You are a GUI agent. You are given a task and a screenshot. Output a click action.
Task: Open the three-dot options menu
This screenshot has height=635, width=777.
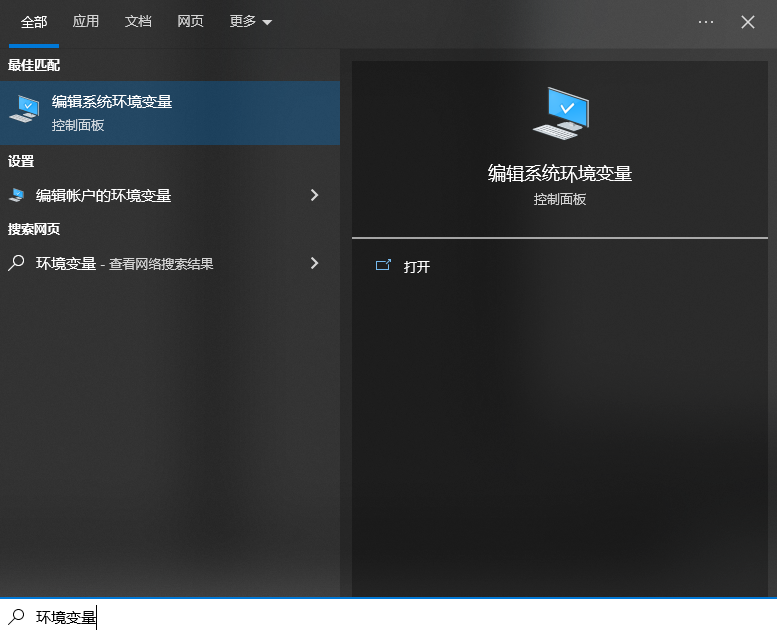coord(706,22)
